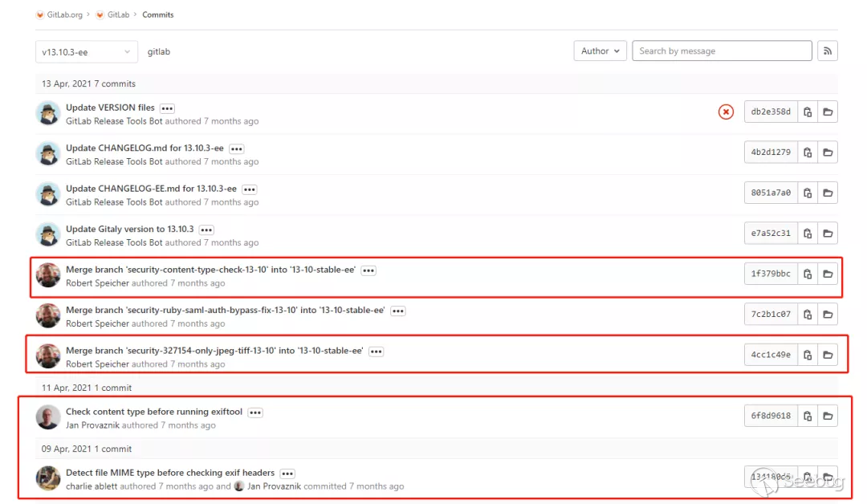The image size is (867, 504).
Task: Copy commit SHA 8051a7a0
Action: [808, 193]
